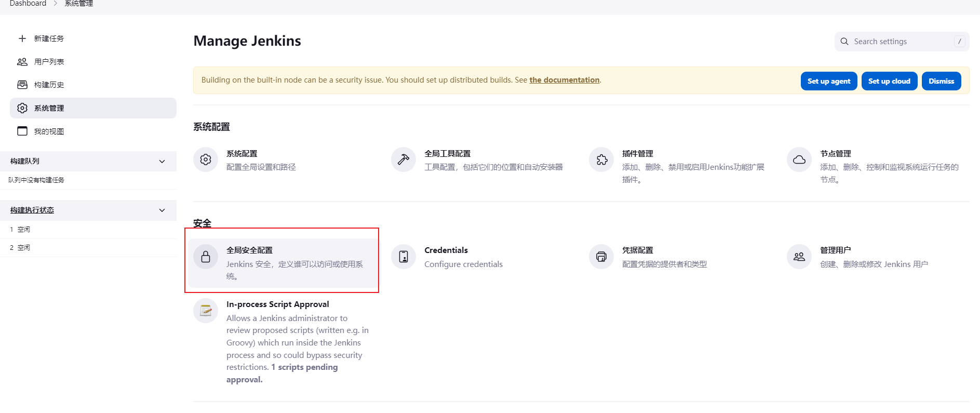Click the hammer icon for 全局工具配置
980x413 pixels.
(x=404, y=159)
